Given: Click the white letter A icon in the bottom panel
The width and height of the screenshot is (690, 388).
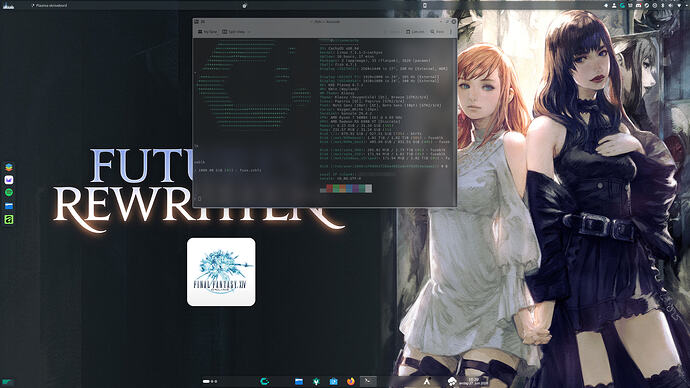Looking at the screenshot, I should tap(426, 381).
